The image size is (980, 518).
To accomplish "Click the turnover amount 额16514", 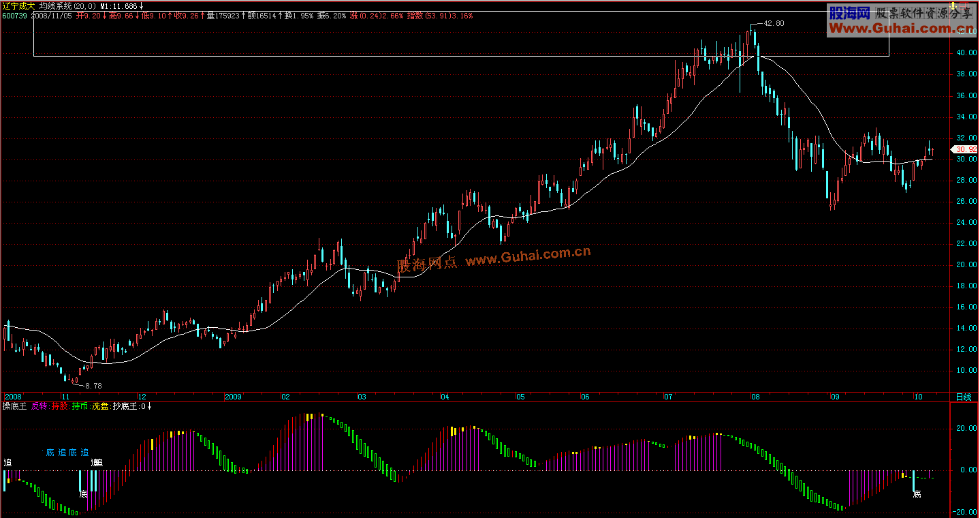I will point(262,15).
